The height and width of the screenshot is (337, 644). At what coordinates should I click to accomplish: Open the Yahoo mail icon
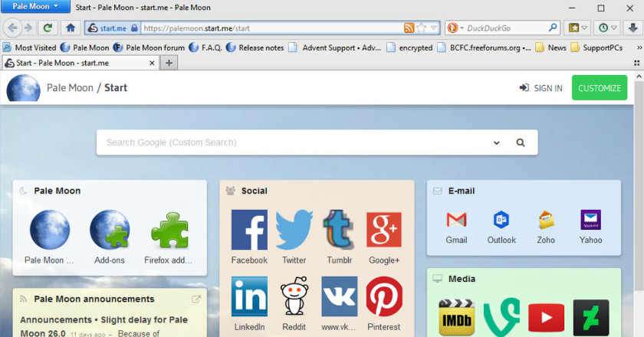(x=590, y=220)
